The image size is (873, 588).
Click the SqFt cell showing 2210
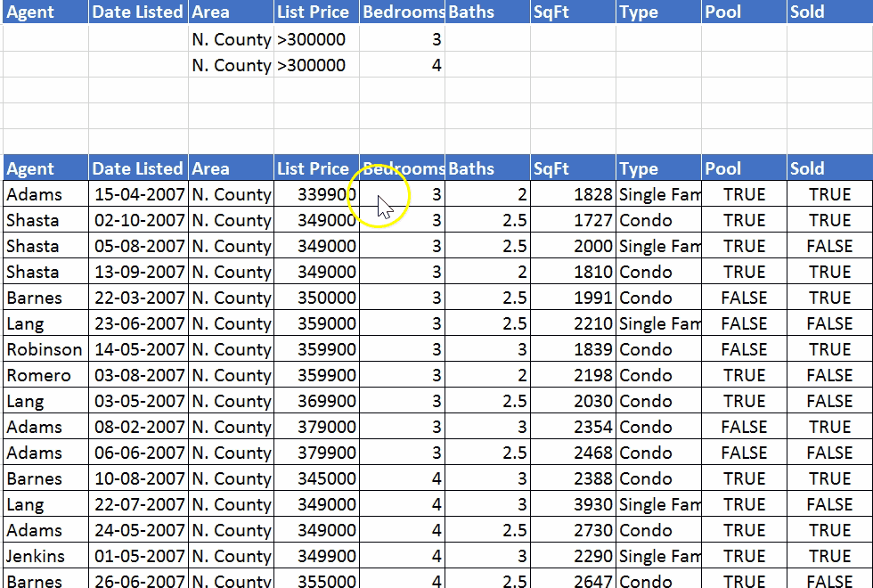tap(573, 323)
